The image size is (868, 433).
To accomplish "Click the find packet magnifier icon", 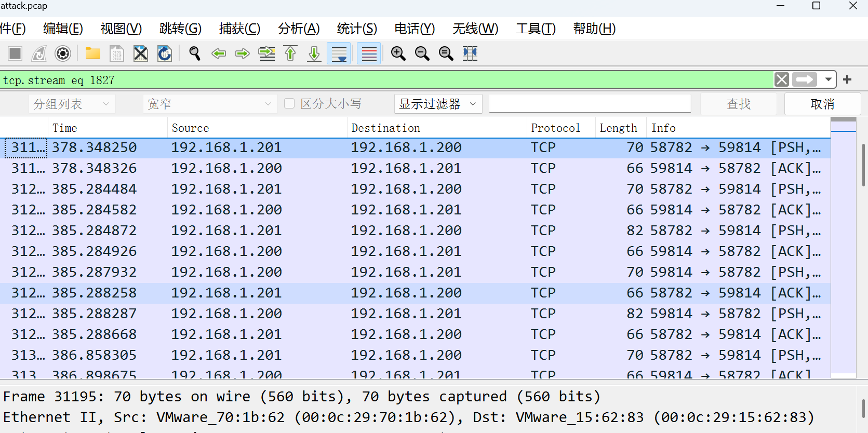I will (x=195, y=53).
